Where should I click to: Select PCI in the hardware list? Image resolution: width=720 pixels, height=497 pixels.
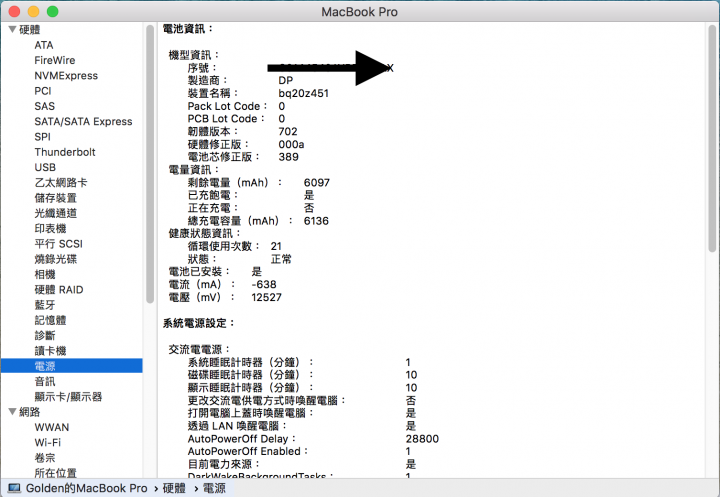[x=43, y=91]
